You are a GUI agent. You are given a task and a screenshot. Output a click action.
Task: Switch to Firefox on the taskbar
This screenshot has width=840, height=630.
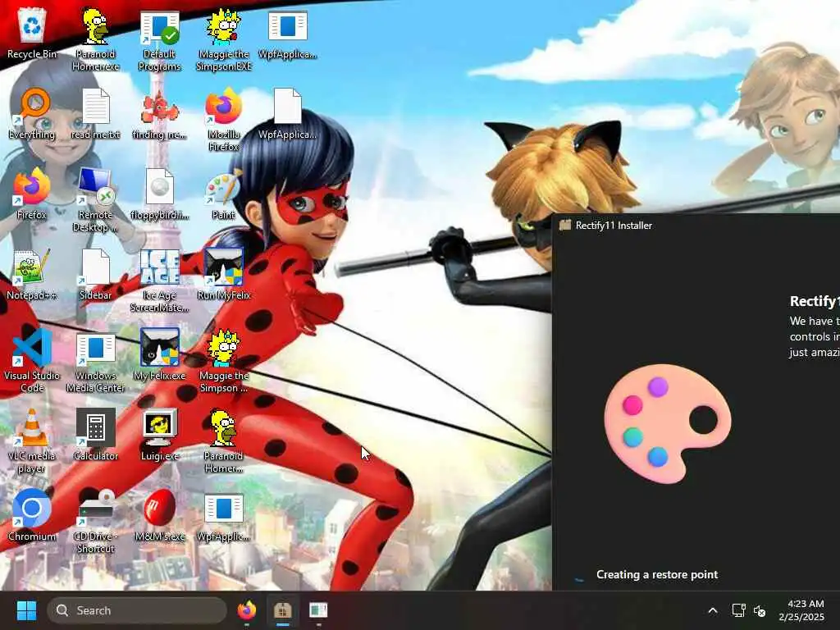point(246,610)
